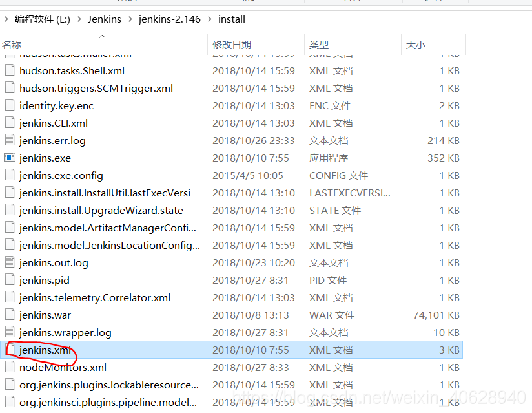Select the file named jenkins.install.UpgradeWizard.state
Image resolution: width=532 pixels, height=413 pixels.
(101, 210)
